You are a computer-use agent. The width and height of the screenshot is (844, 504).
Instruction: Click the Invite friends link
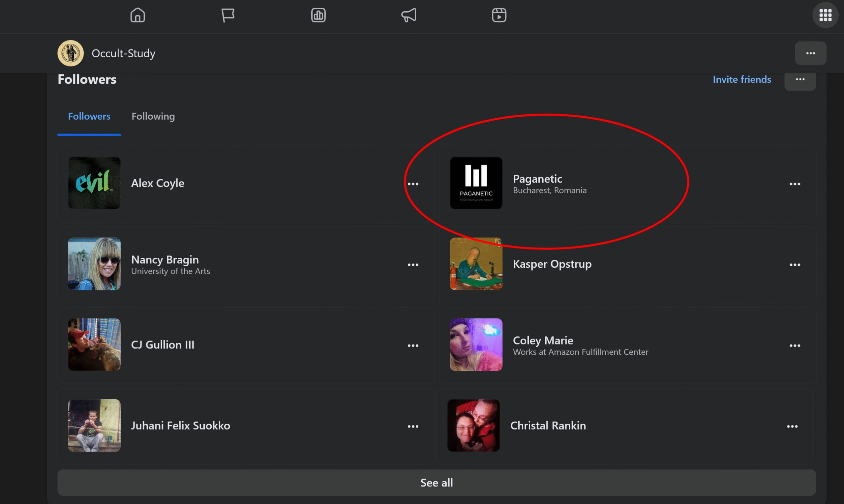(742, 79)
